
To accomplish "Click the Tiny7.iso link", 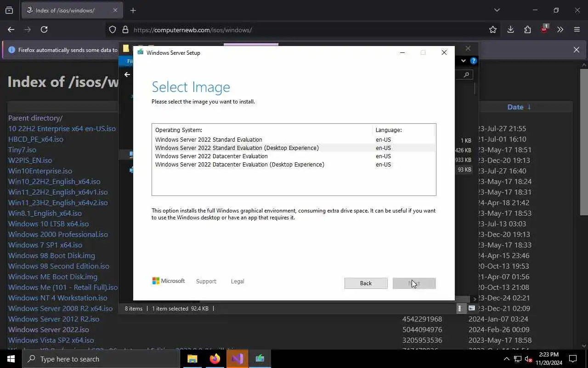I will pos(22,149).
